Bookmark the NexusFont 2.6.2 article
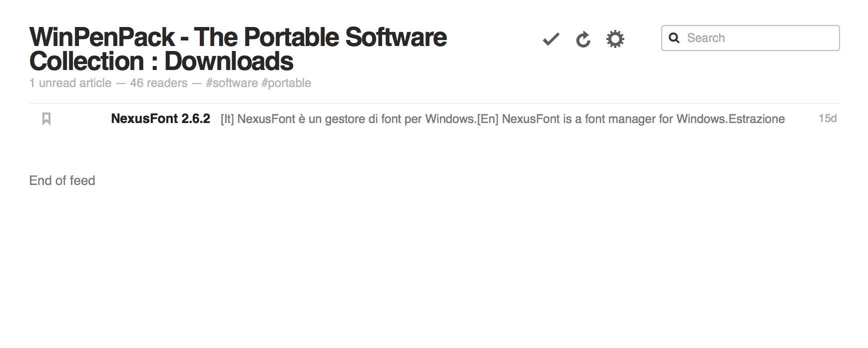This screenshot has height=348, width=868. (46, 118)
